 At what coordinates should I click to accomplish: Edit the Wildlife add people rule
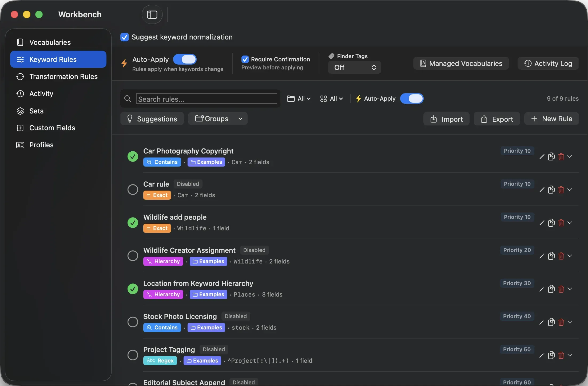(x=542, y=223)
